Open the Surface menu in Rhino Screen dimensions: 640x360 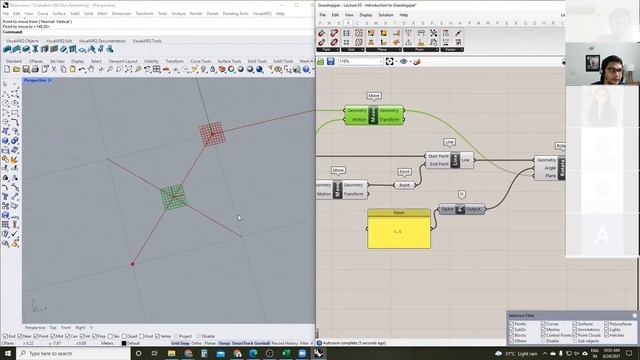59,13
